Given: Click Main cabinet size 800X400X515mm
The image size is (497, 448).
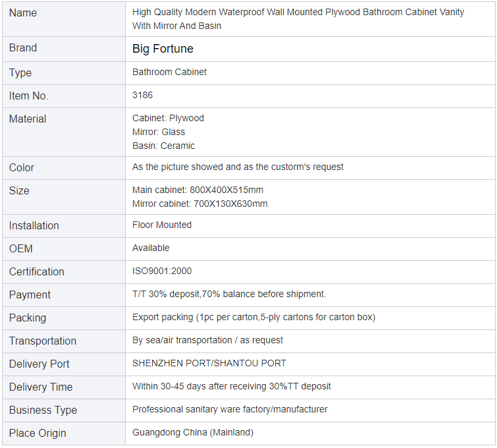Looking at the screenshot, I should [x=197, y=190].
